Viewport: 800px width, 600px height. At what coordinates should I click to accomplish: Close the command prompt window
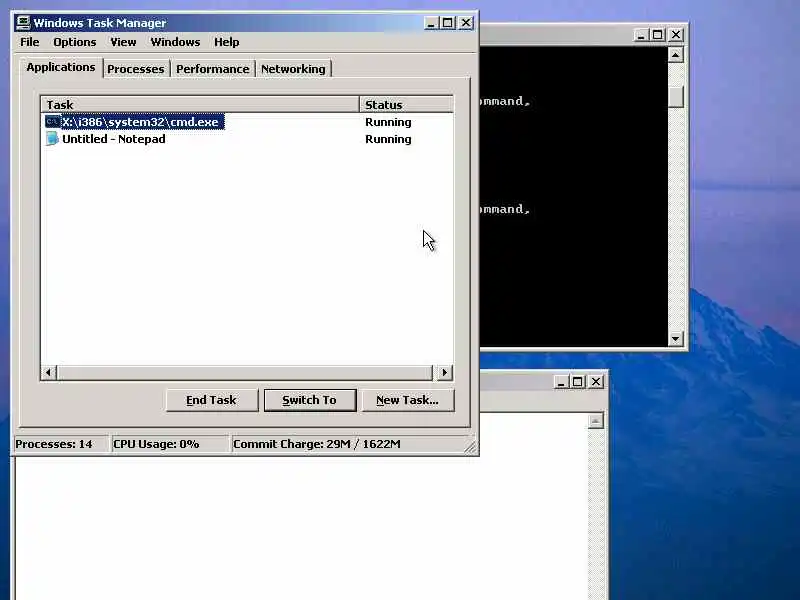pyautogui.click(x=676, y=35)
